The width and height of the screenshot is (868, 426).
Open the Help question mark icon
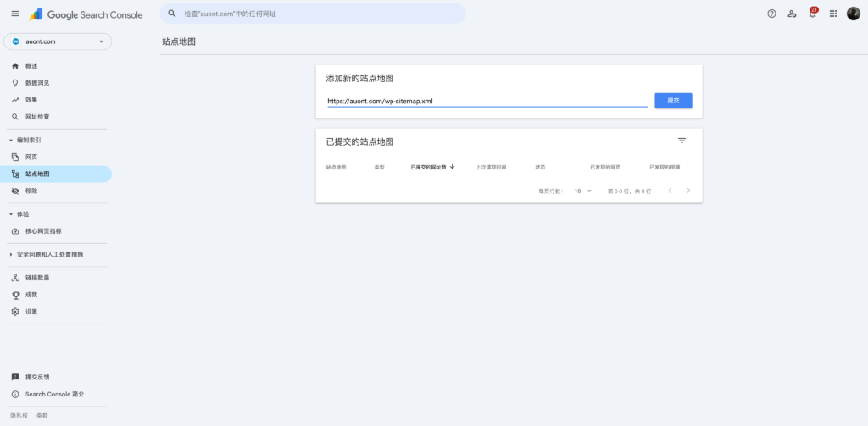point(771,14)
